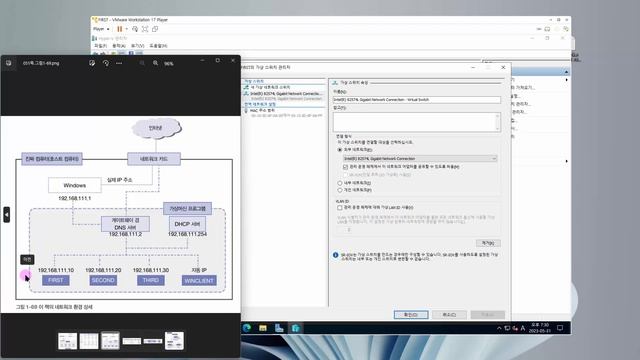The image size is (640, 360).
Task: Open the guest taskbar clock and date
Action: (540, 328)
